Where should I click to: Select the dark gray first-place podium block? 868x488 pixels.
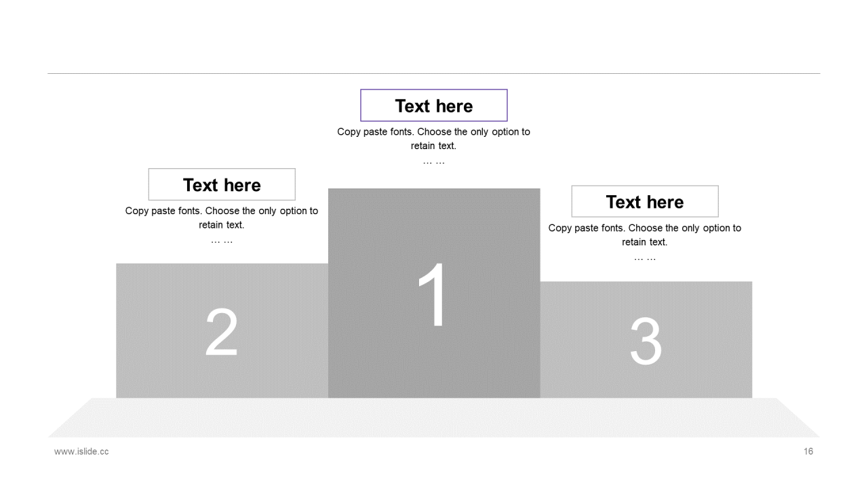[x=434, y=293]
